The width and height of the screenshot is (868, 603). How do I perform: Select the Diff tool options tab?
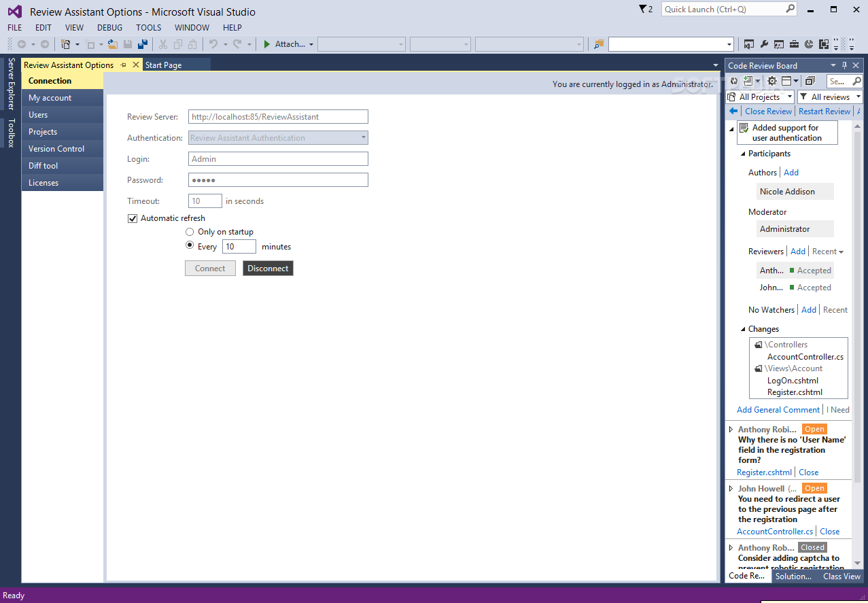pyautogui.click(x=63, y=166)
